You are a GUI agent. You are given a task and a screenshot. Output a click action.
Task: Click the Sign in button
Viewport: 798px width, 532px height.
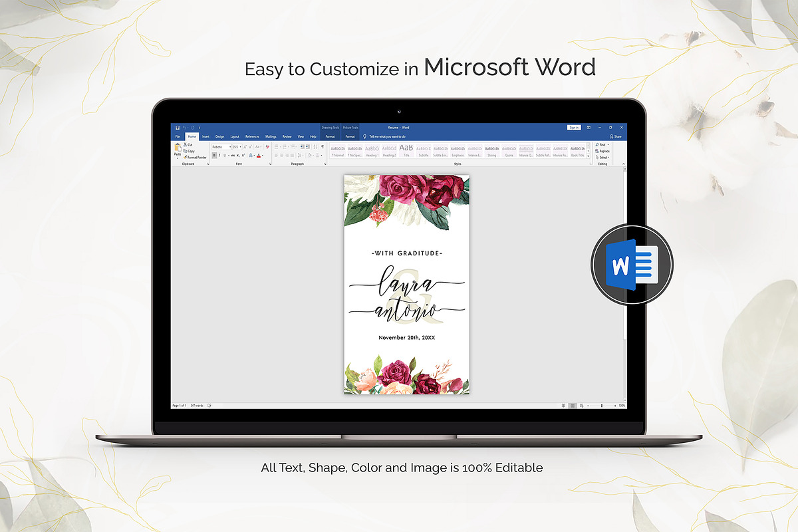tap(574, 127)
